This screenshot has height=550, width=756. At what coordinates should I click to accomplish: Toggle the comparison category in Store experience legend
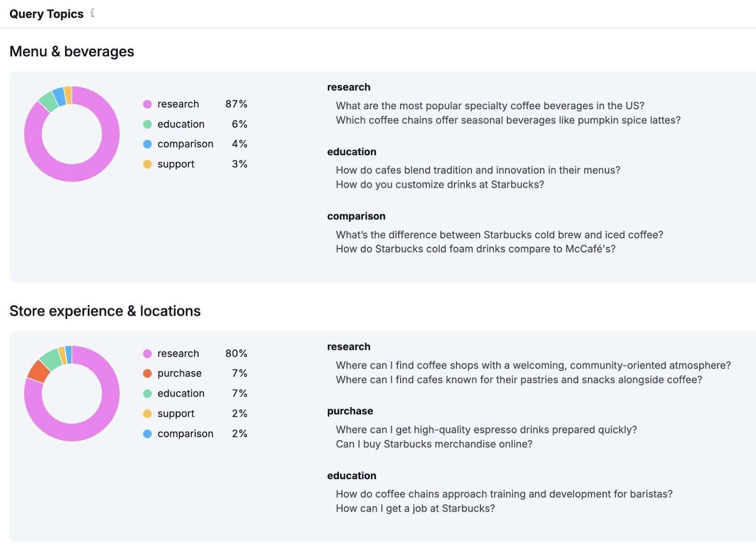[x=185, y=433]
